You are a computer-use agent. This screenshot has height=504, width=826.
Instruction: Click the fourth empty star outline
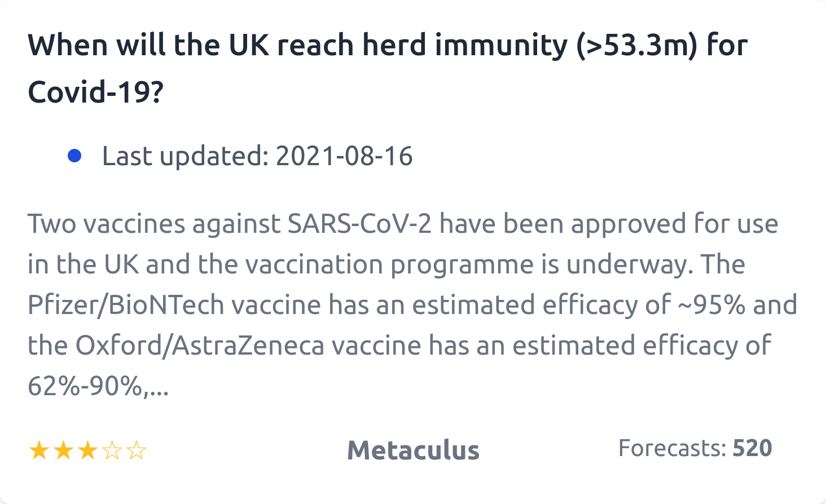112,451
